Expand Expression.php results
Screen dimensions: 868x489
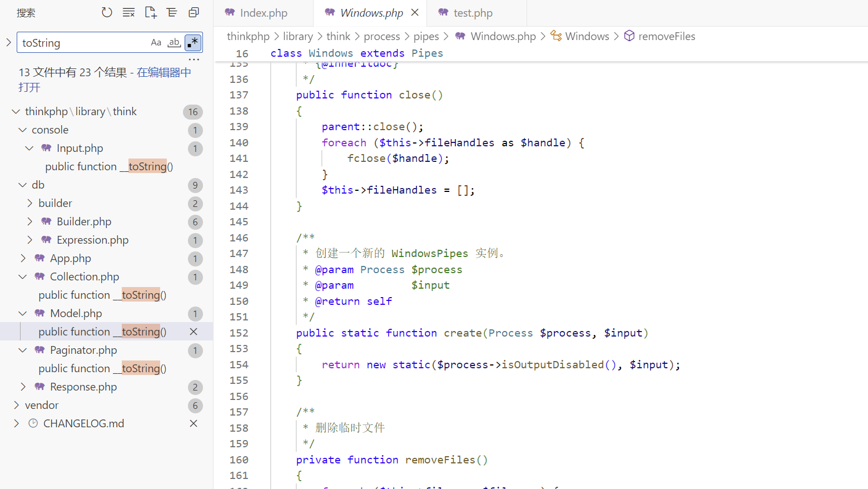pyautogui.click(x=29, y=240)
